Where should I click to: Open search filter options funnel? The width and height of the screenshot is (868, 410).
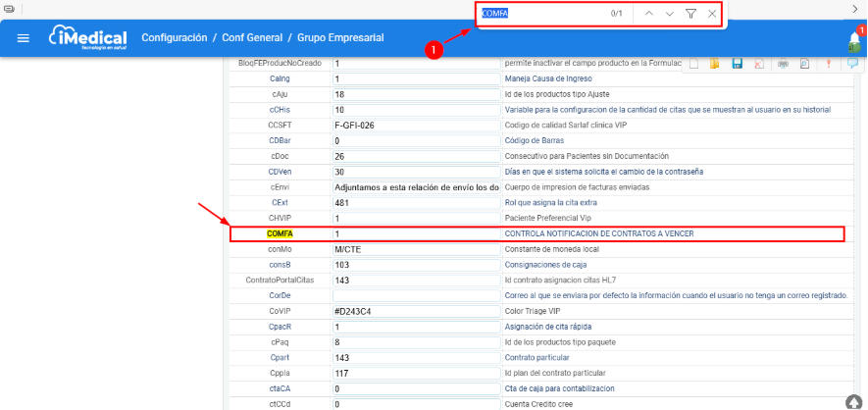pos(690,14)
